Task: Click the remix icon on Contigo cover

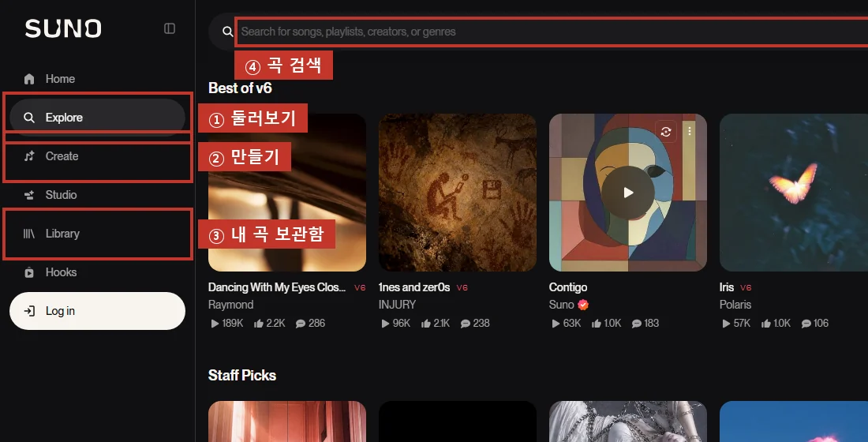Action: tap(666, 131)
